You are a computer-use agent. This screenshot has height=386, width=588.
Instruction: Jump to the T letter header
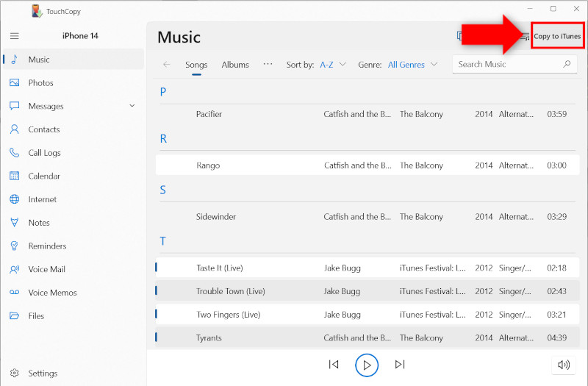click(x=162, y=241)
